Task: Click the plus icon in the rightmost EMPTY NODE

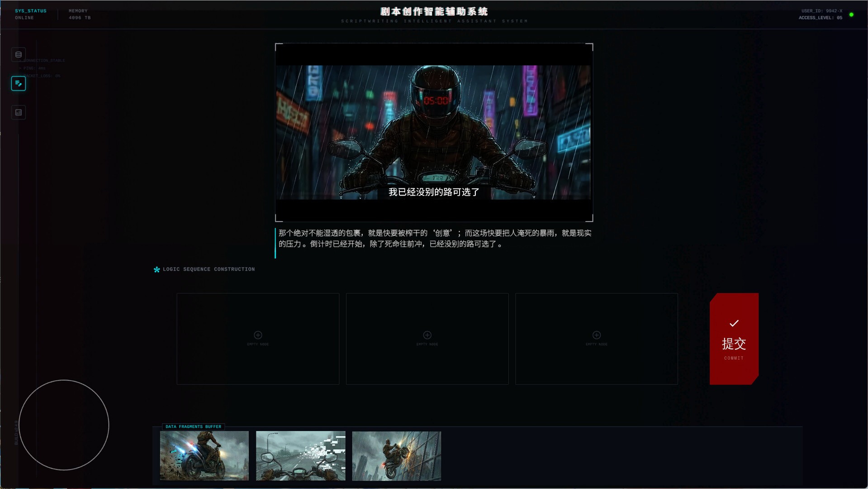Action: 596,335
